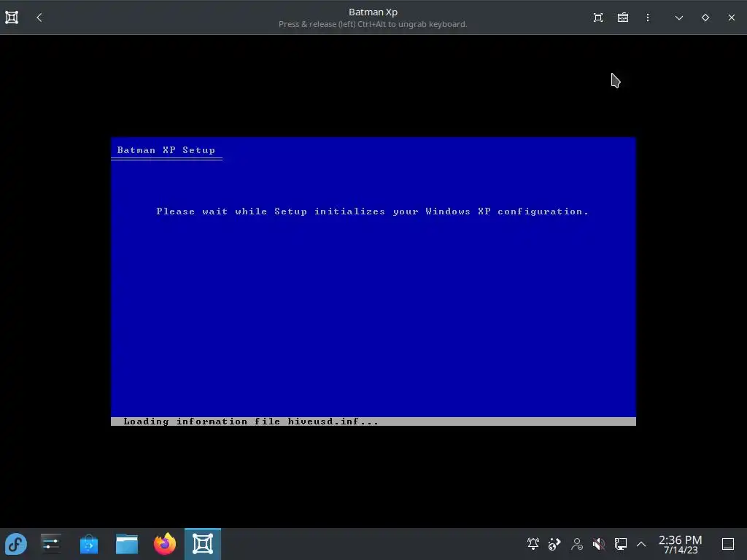Image resolution: width=747 pixels, height=560 pixels.
Task: Open the three-dot options menu
Action: click(x=648, y=17)
